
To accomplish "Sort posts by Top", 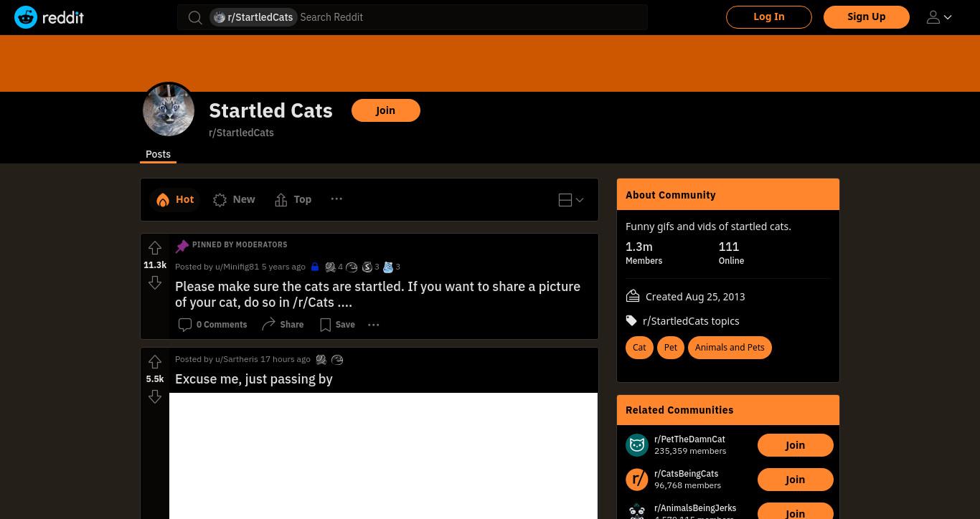I will 293,199.
